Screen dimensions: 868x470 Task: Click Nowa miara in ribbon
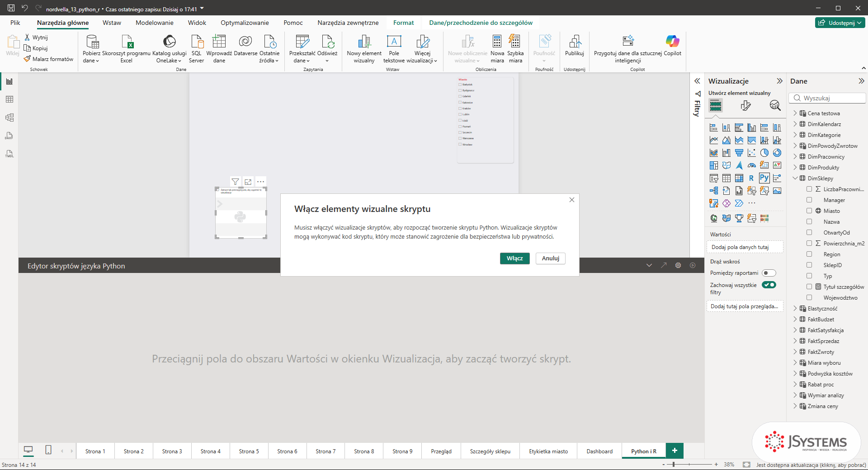497,49
